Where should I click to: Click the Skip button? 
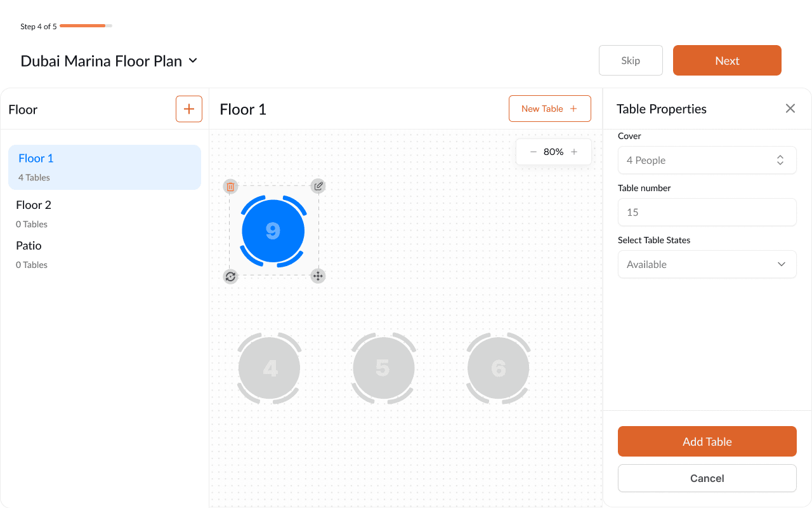631,60
